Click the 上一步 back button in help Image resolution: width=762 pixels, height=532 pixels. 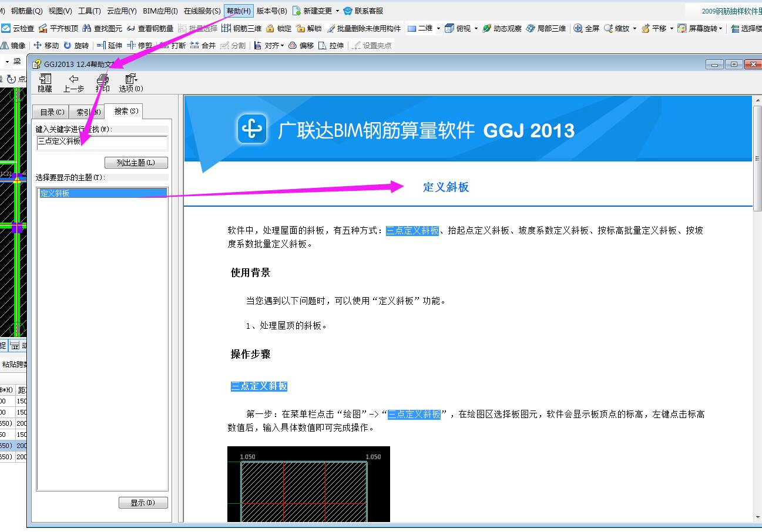(73, 83)
